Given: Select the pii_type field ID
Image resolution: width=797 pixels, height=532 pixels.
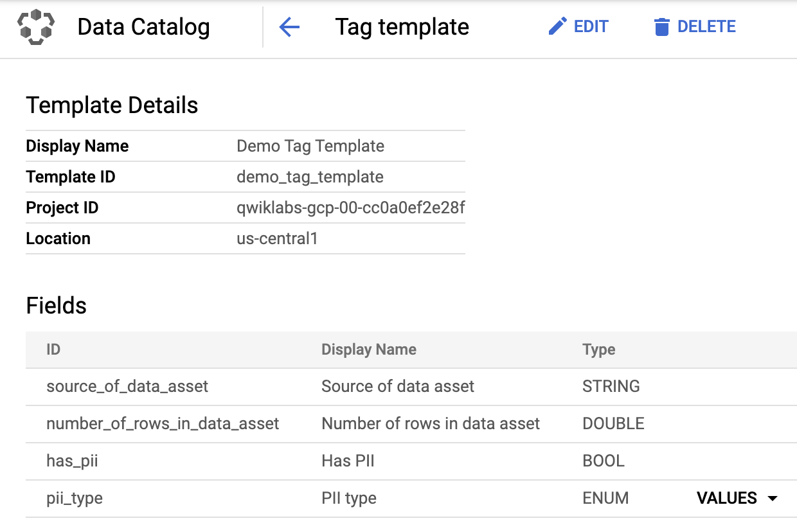Looking at the screenshot, I should (x=75, y=498).
